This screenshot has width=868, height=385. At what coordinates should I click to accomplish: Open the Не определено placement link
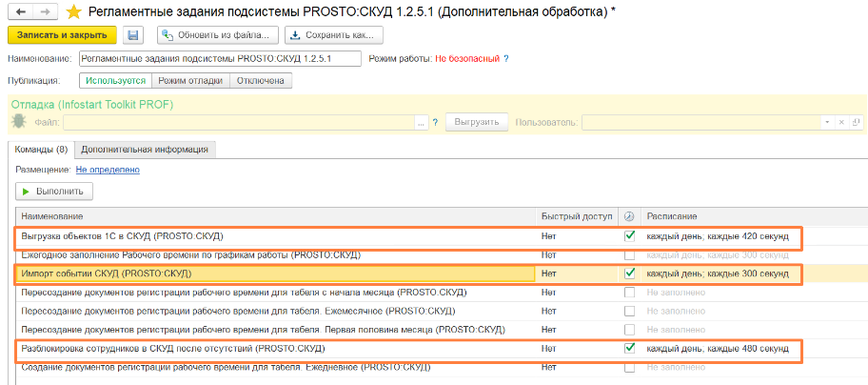[x=108, y=170]
